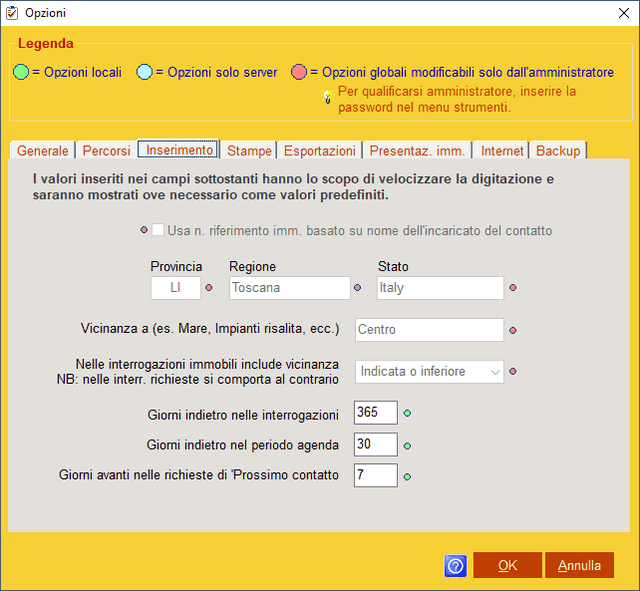Click light blue server-only circle in legend

145,73
